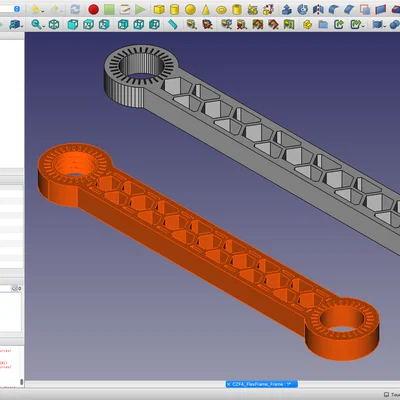400x400 pixels.
Task: Click the Redo arrow icon
Action: pos(54,9)
